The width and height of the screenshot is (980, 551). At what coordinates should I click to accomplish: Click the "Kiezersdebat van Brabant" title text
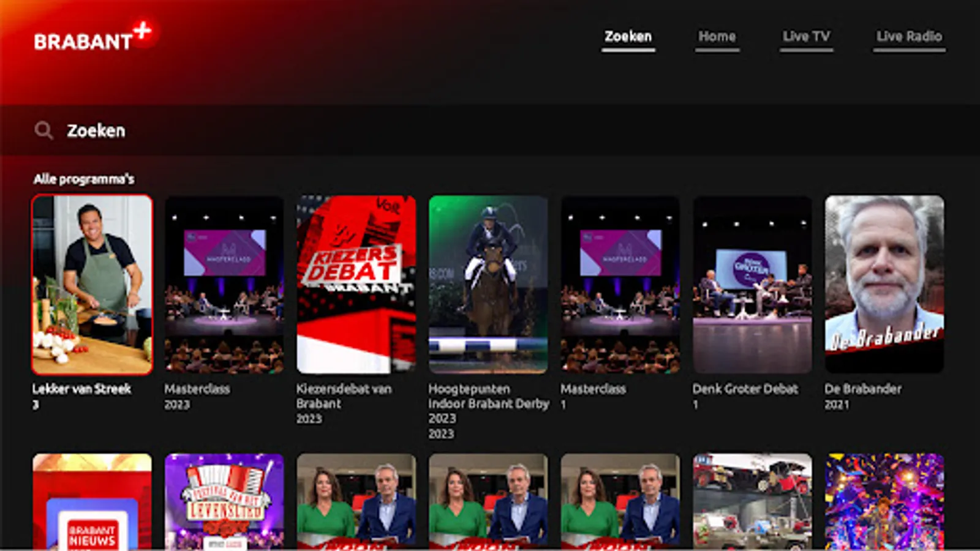pos(344,396)
